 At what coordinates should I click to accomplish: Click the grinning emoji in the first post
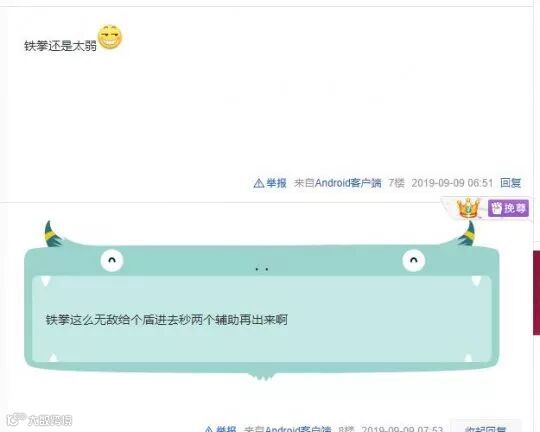coord(110,37)
